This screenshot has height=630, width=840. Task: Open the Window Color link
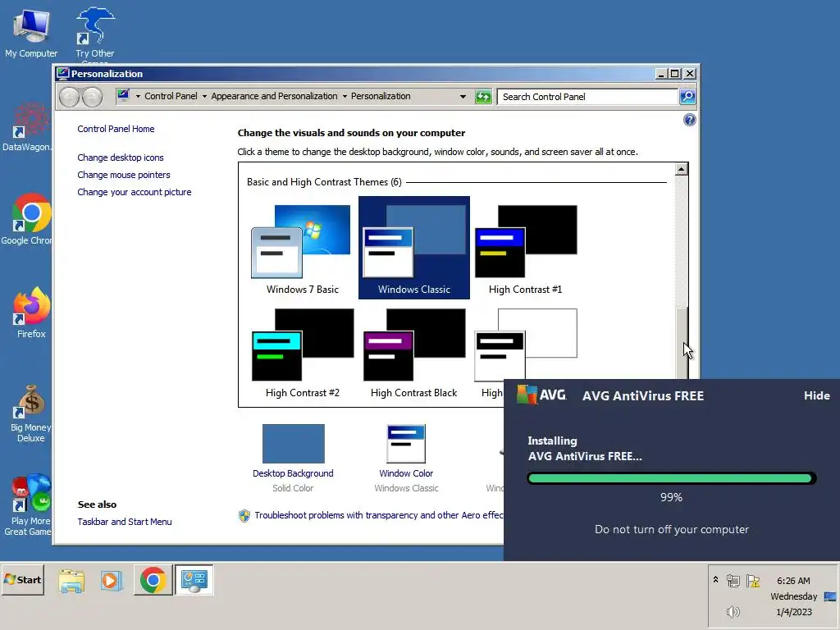point(406,473)
